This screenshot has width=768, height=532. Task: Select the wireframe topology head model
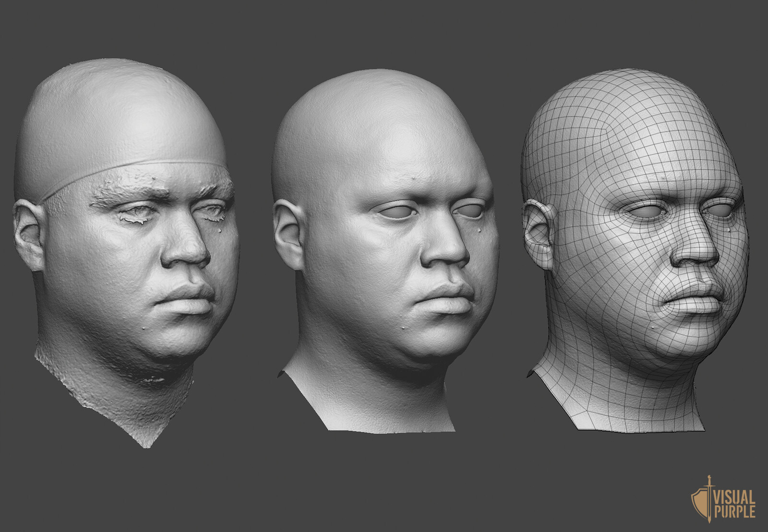point(635,249)
